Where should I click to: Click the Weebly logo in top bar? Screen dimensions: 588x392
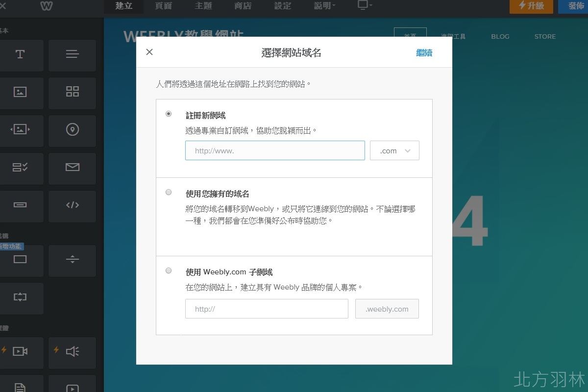46,6
